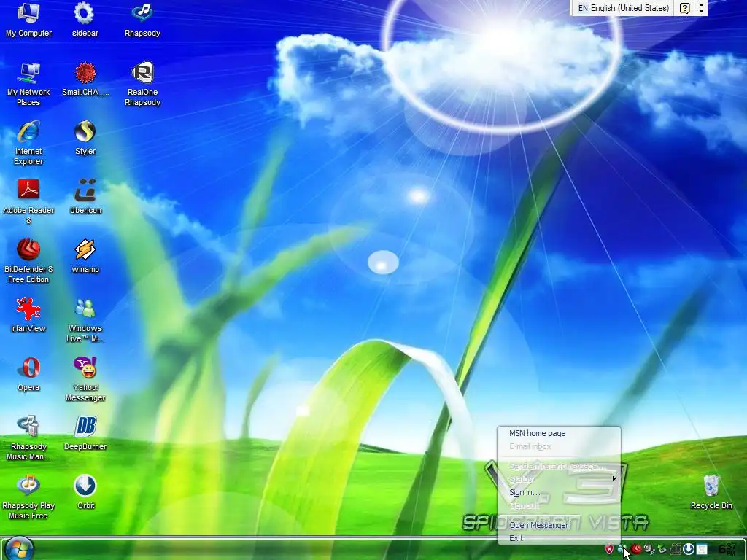This screenshot has width=747, height=560.
Task: Click the green arrow tray icon
Action: [662, 549]
